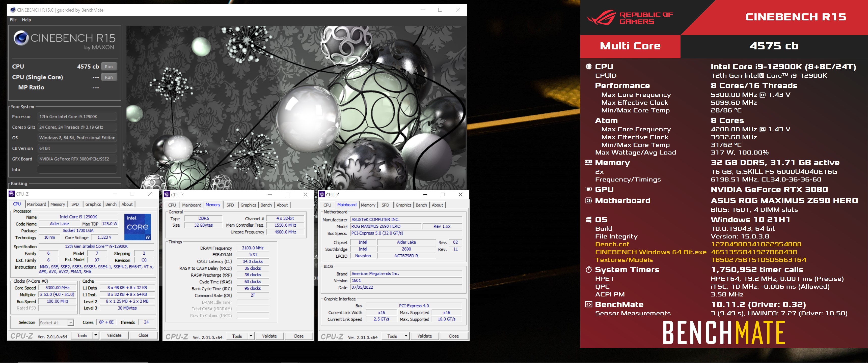Click the Cinebench app icon in title bar

(x=13, y=10)
